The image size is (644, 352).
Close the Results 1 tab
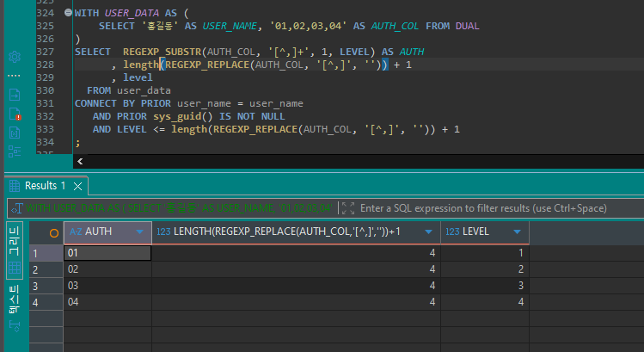click(77, 186)
